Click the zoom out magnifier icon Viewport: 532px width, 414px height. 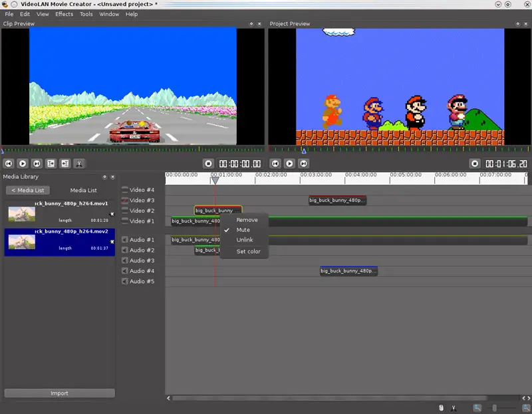pos(477,407)
